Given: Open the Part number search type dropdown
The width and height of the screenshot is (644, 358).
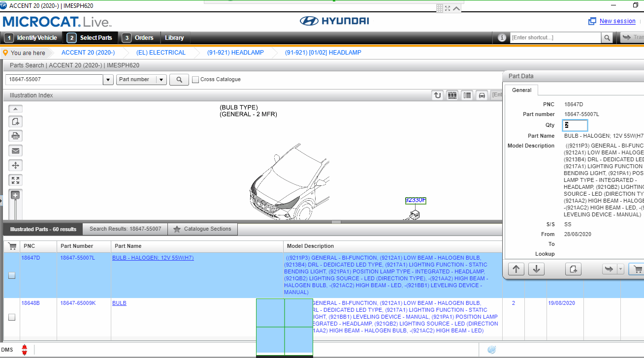Looking at the screenshot, I should tap(161, 80).
